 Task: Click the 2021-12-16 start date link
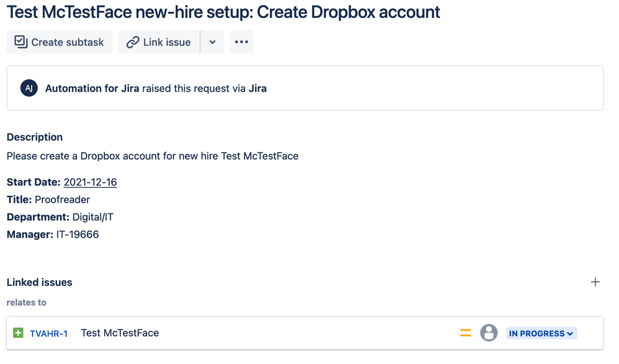pos(91,182)
